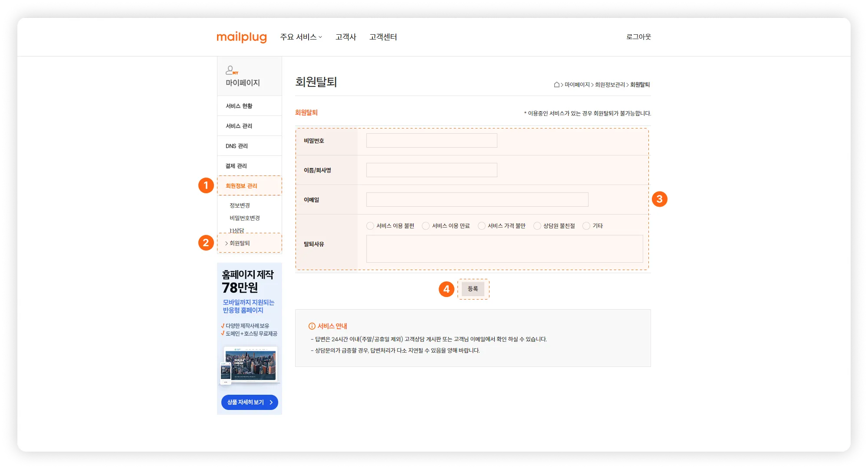Click the 서비스 안내 info icon

pyautogui.click(x=312, y=326)
